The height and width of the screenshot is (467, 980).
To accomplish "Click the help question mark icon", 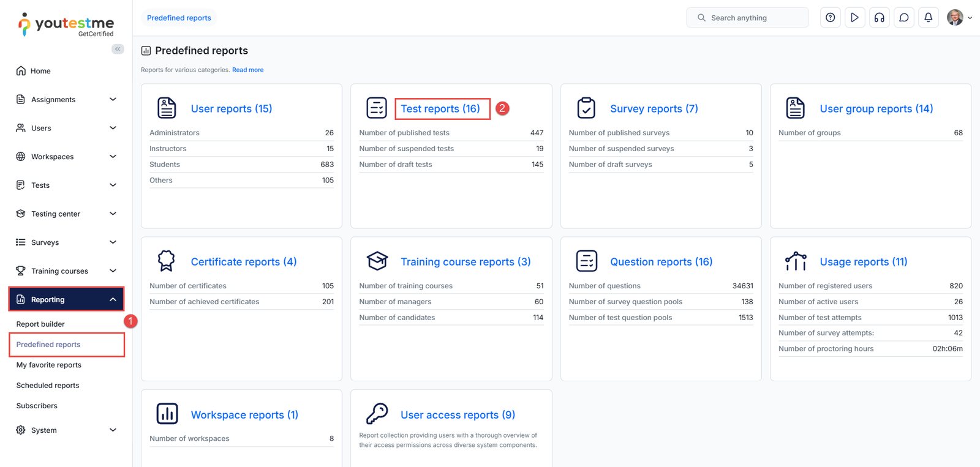I will pyautogui.click(x=830, y=18).
